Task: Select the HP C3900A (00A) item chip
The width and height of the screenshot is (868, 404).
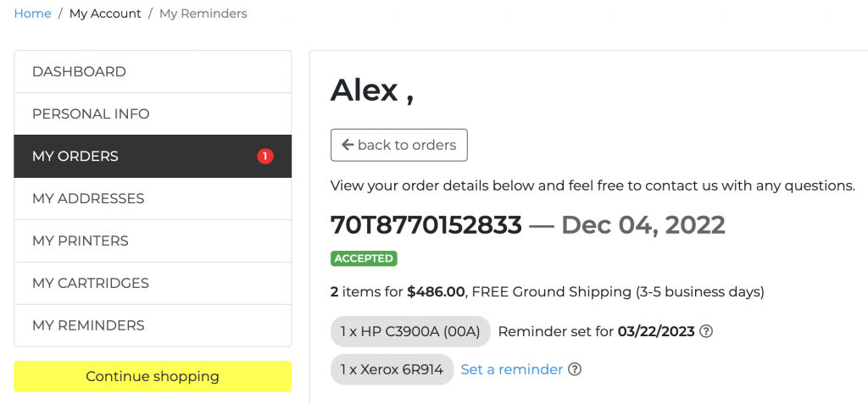Action: pyautogui.click(x=410, y=331)
